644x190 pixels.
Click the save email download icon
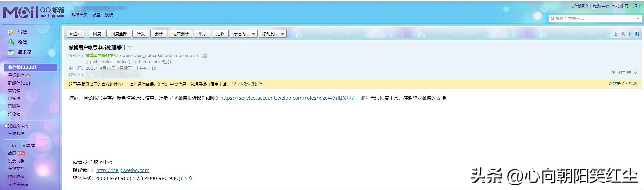623,72
